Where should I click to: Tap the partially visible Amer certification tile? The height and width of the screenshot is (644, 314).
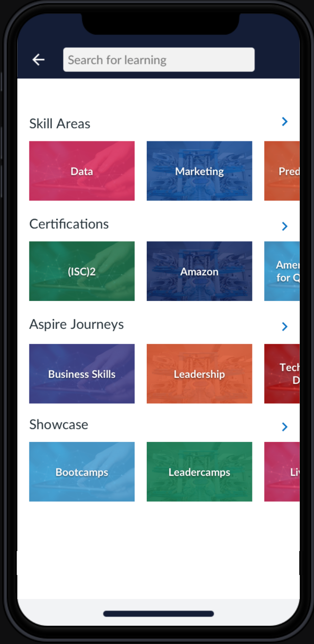tap(282, 271)
